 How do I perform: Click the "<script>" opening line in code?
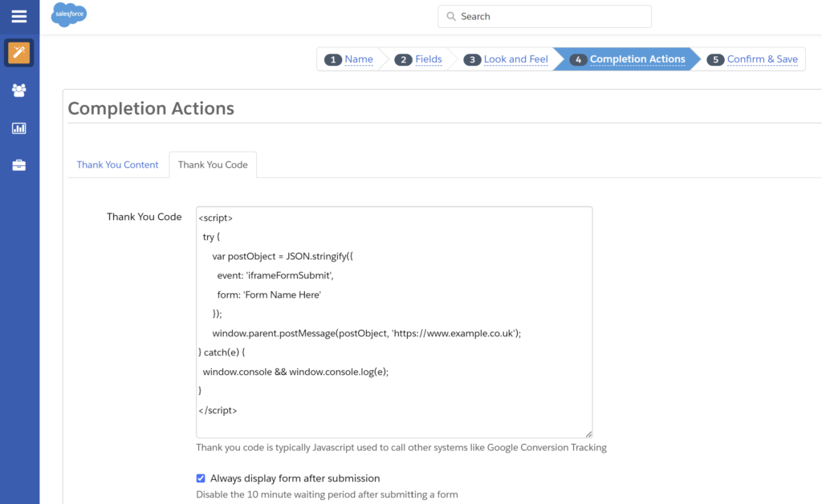pyautogui.click(x=215, y=218)
